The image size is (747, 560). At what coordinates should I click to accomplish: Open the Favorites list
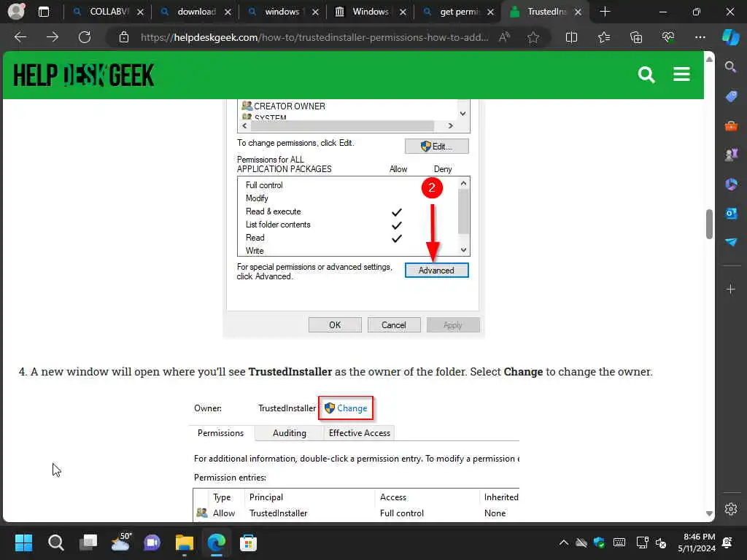click(603, 37)
